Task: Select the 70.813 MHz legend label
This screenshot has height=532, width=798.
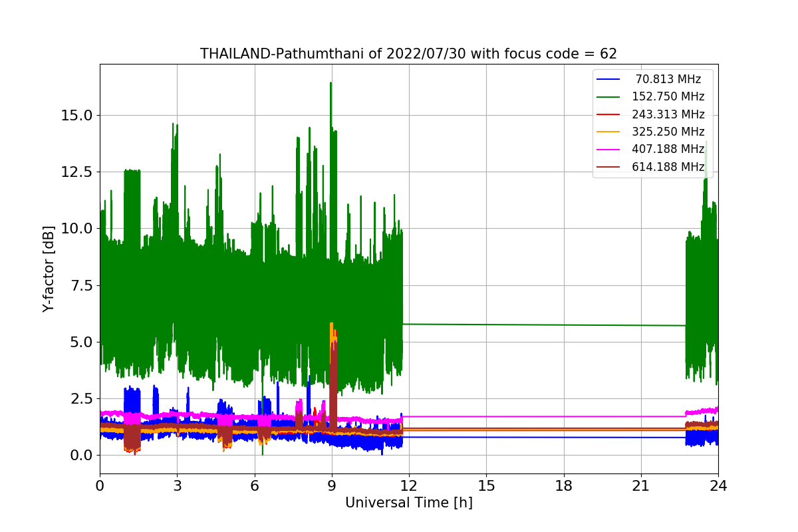Action: 668,79
